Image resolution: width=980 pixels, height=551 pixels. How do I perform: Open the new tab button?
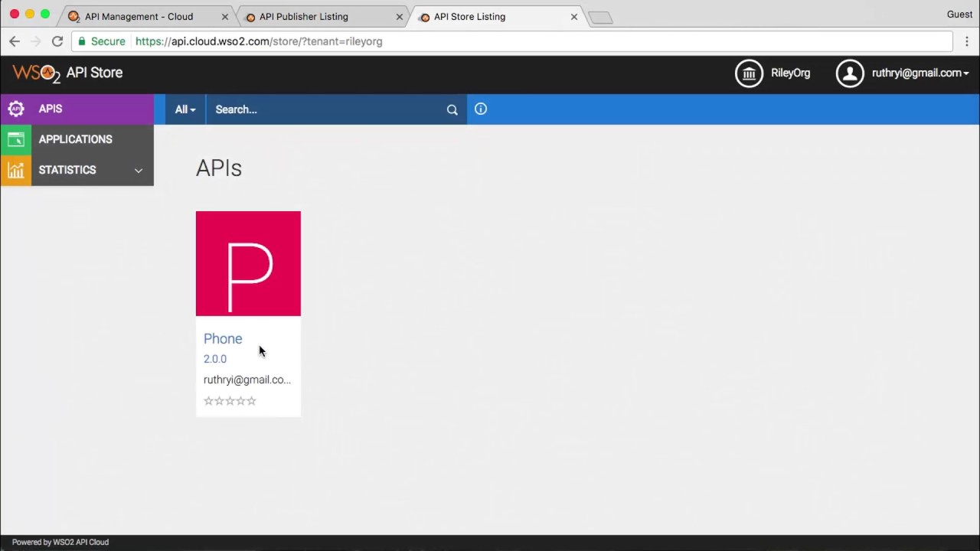click(x=600, y=18)
